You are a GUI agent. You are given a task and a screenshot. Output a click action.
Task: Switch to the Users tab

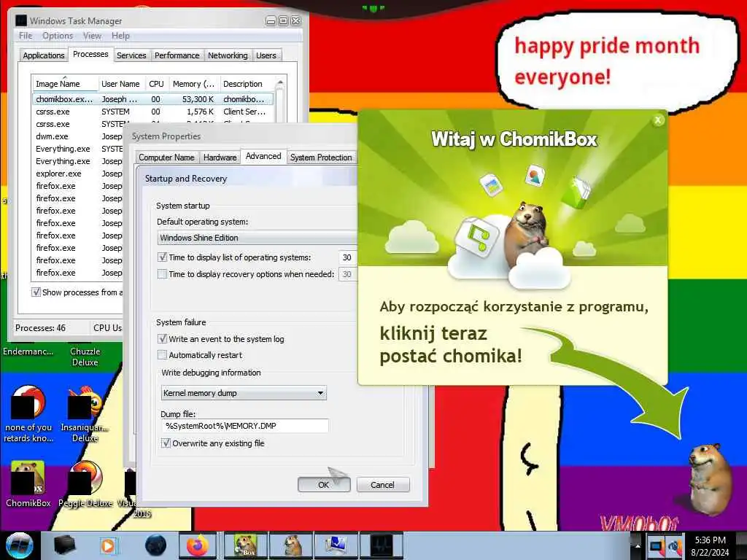(x=266, y=55)
